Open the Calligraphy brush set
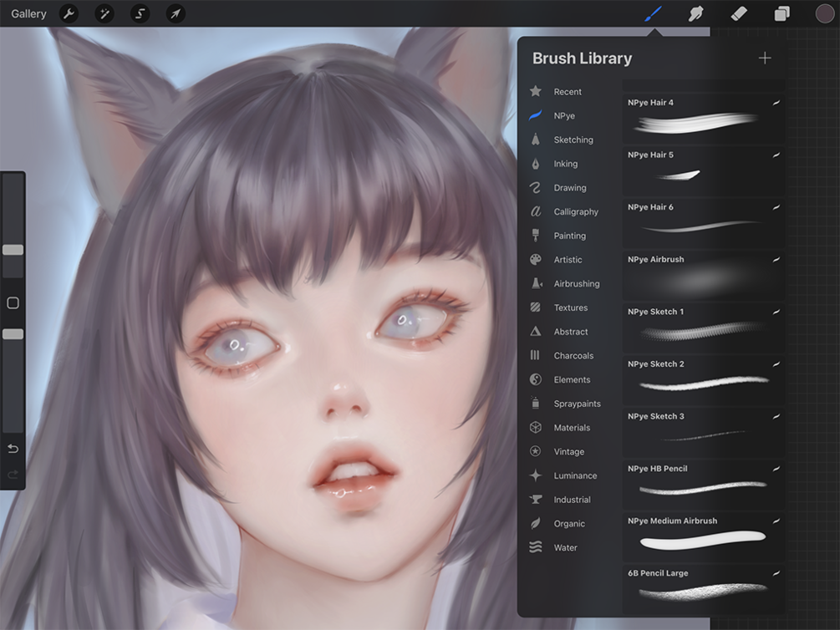 tap(569, 211)
